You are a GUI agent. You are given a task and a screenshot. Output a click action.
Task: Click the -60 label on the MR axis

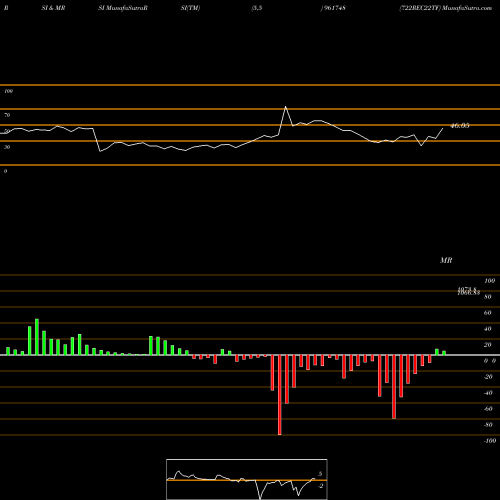click(488, 409)
